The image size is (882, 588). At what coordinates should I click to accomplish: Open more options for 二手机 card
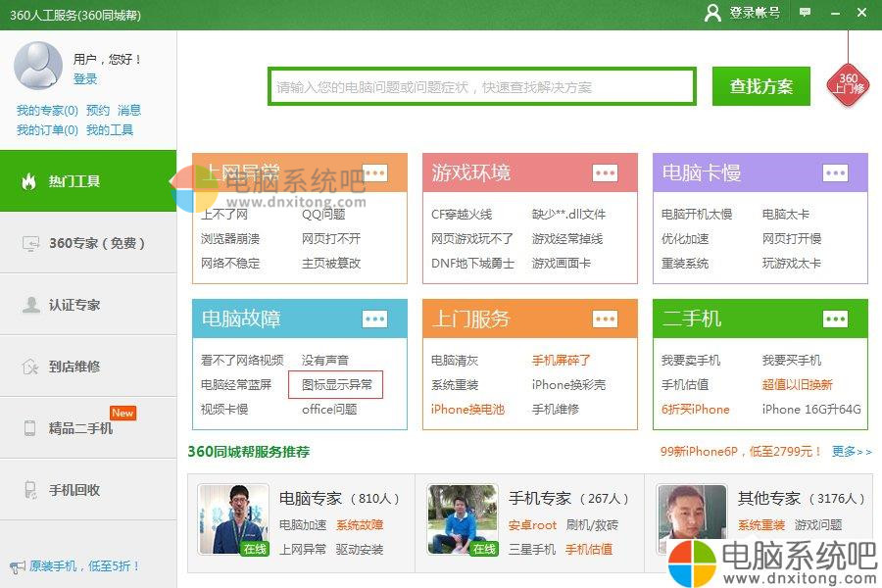[835, 319]
